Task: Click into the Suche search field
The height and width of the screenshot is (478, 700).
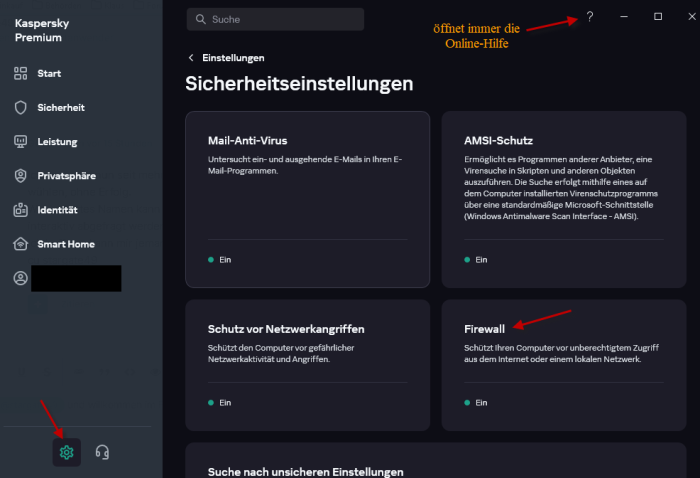Action: 275,19
